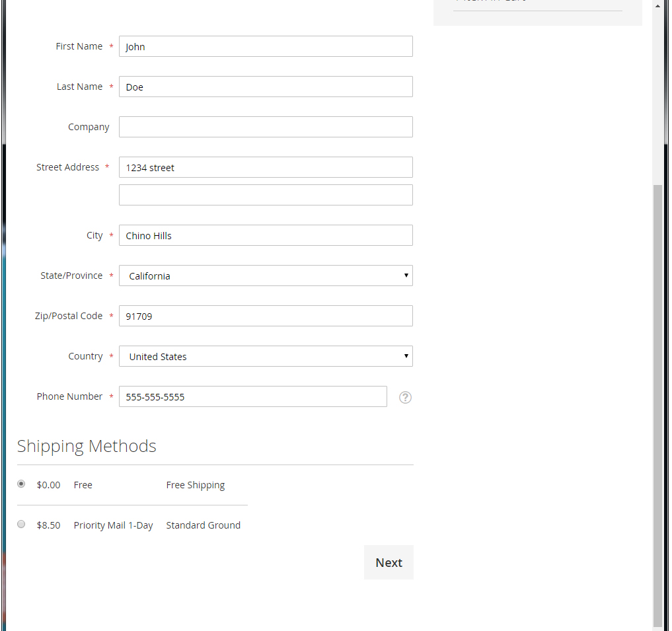Click the United States country selector

click(264, 356)
